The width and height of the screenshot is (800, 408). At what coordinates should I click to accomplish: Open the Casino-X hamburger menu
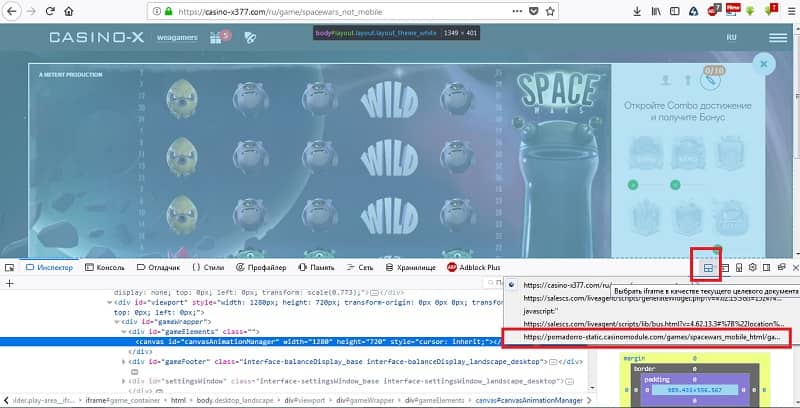click(x=777, y=38)
